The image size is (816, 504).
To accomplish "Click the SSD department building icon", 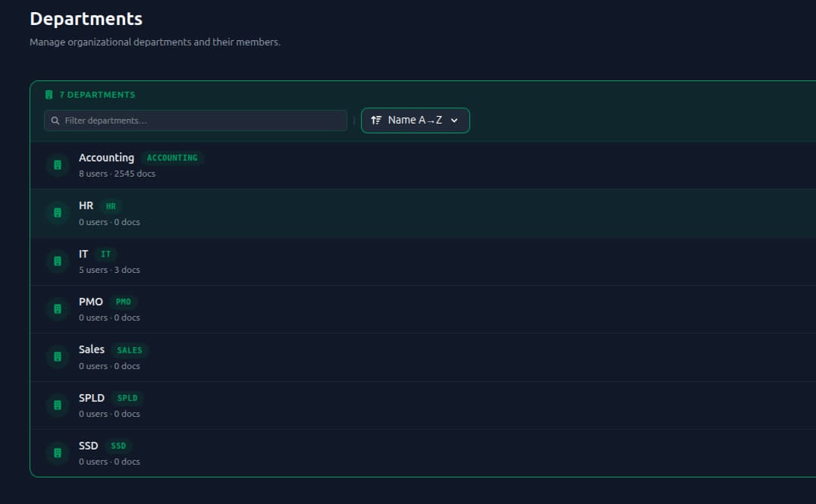I will tap(58, 452).
